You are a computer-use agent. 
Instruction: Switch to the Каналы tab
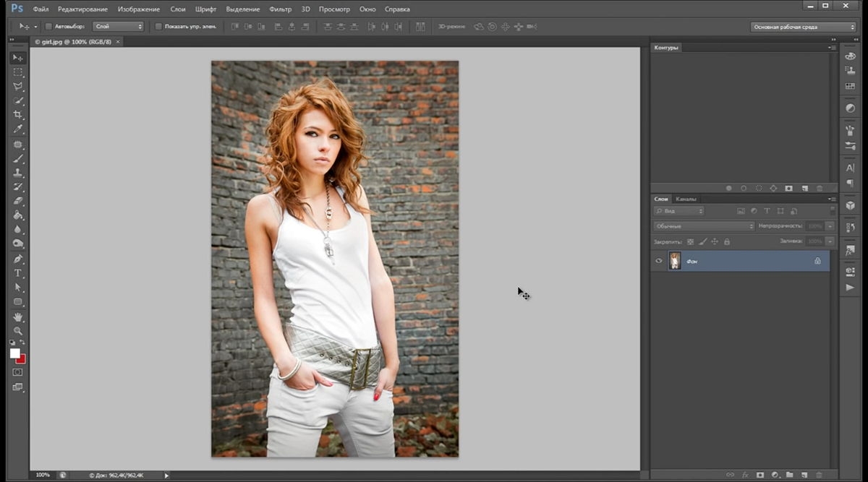point(686,199)
